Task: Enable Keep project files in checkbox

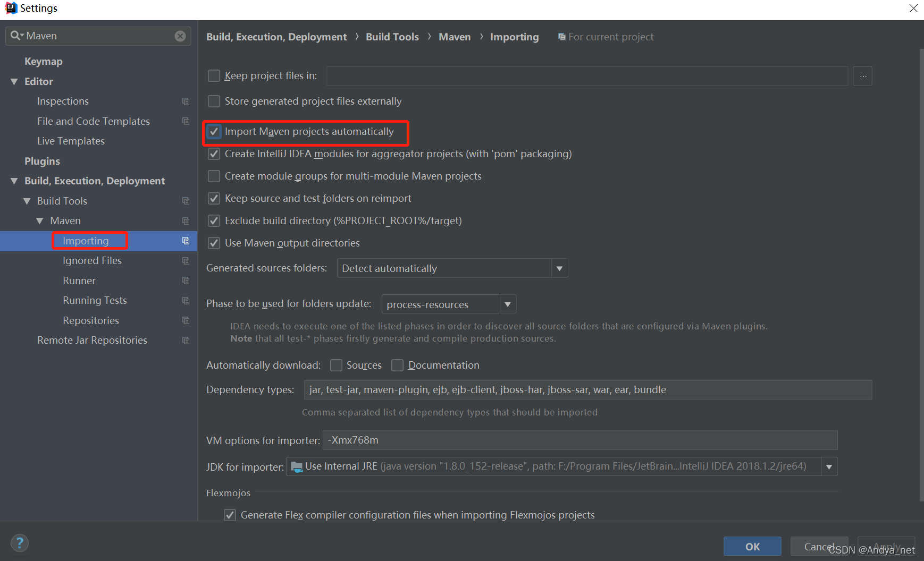Action: (214, 76)
